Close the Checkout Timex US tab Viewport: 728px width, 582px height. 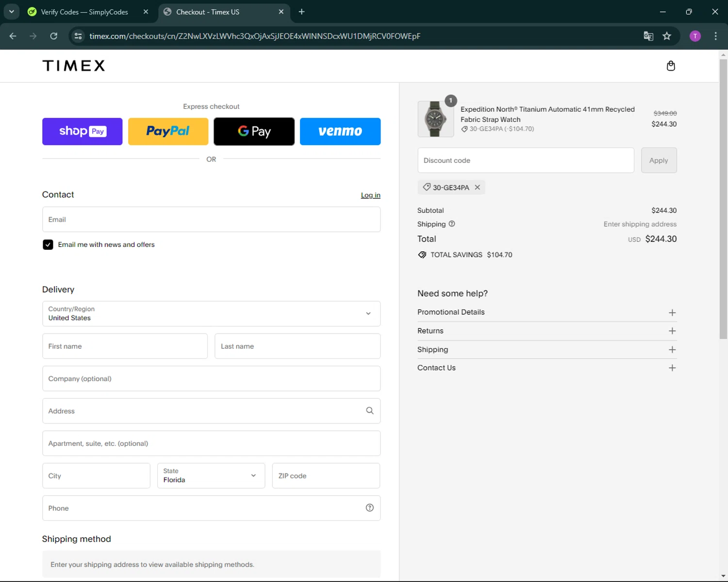tap(281, 12)
